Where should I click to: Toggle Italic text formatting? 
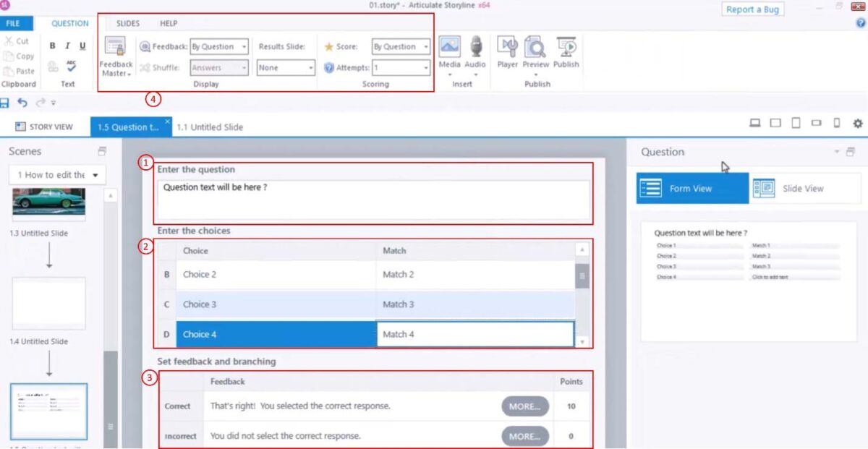point(67,46)
